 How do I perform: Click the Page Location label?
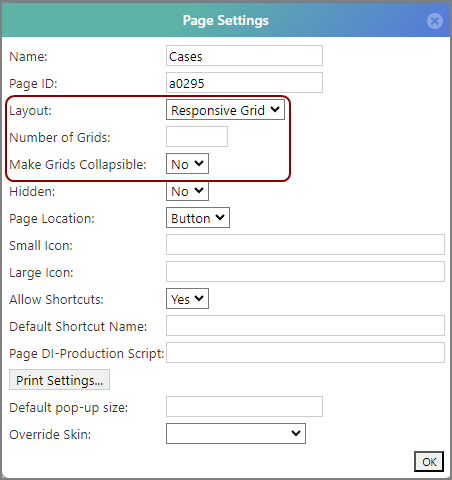[x=52, y=219]
